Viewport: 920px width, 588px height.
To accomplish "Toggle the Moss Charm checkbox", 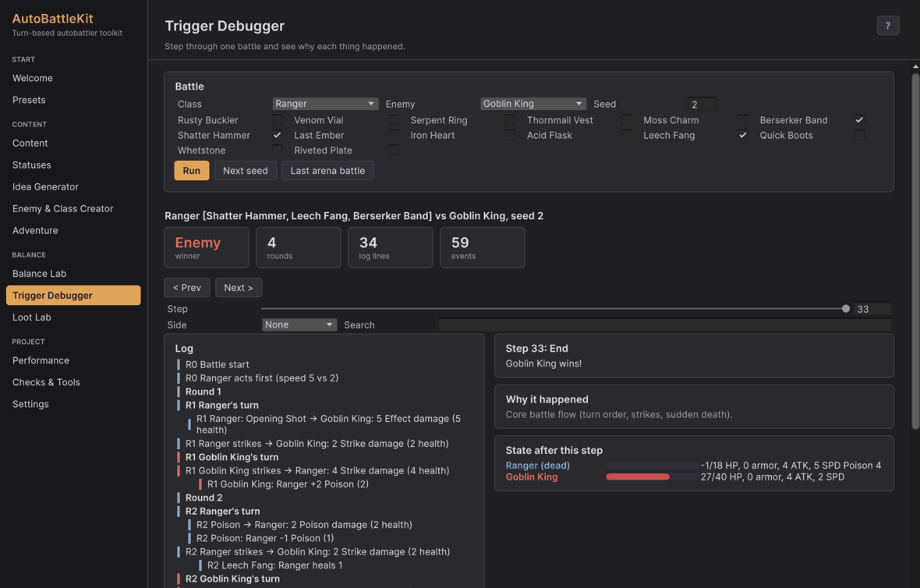I will (x=743, y=120).
